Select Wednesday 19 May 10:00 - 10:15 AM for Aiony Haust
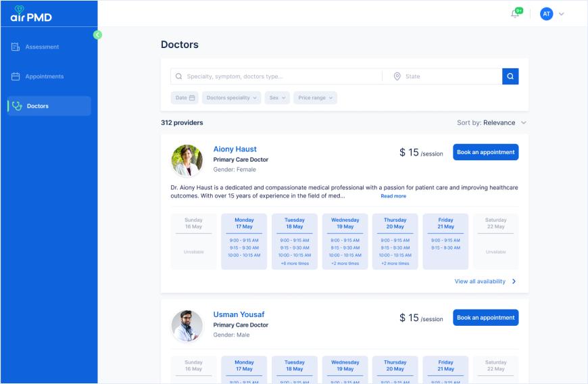 point(345,256)
